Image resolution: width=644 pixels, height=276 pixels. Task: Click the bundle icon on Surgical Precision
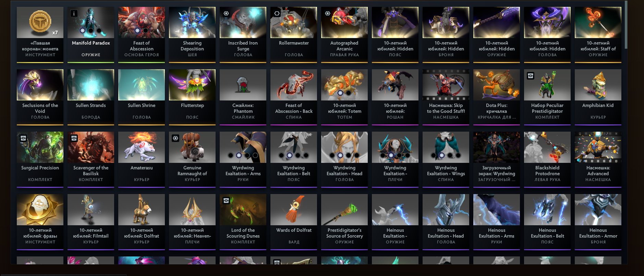[x=23, y=138]
